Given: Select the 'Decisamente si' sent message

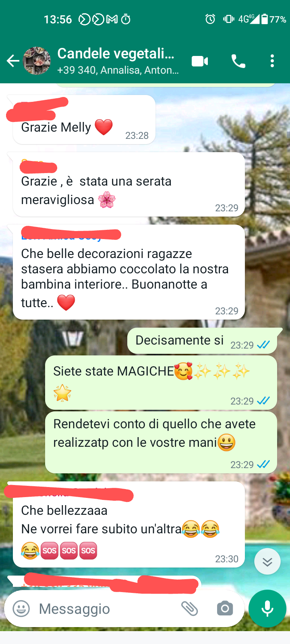Looking at the screenshot, I should point(205,341).
